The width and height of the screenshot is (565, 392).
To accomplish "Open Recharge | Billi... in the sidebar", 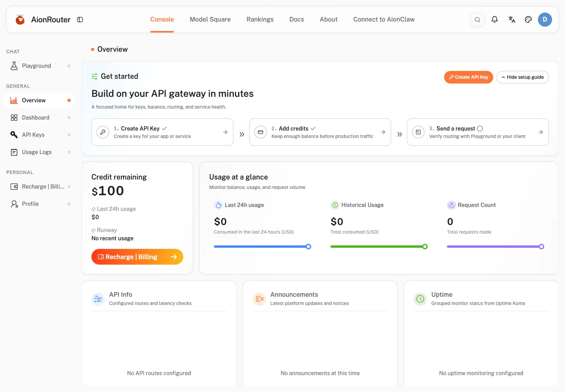I will point(39,187).
